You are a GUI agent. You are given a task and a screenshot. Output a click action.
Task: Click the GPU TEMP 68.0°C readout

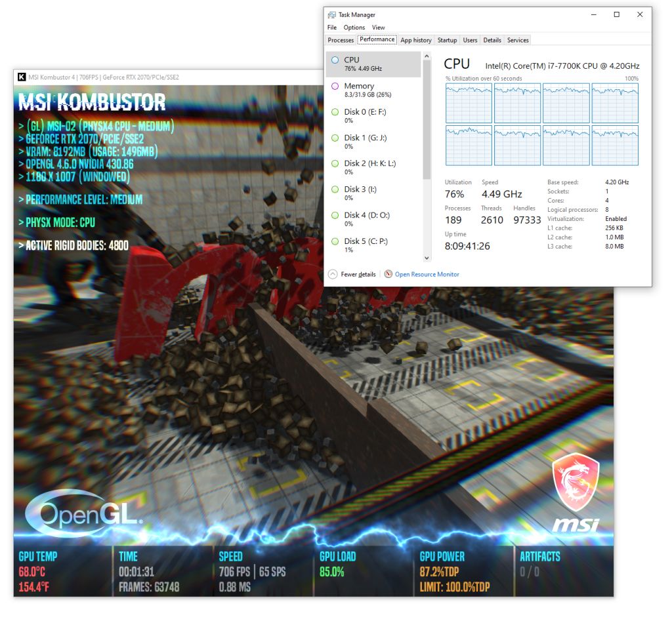coord(31,572)
